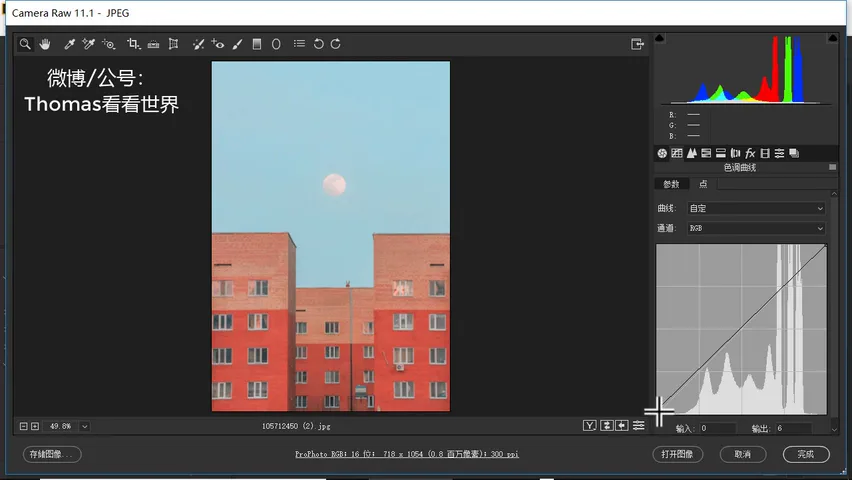Screen dimensions: 852x480
Task: Select the 点 curve tab
Action: coord(703,184)
